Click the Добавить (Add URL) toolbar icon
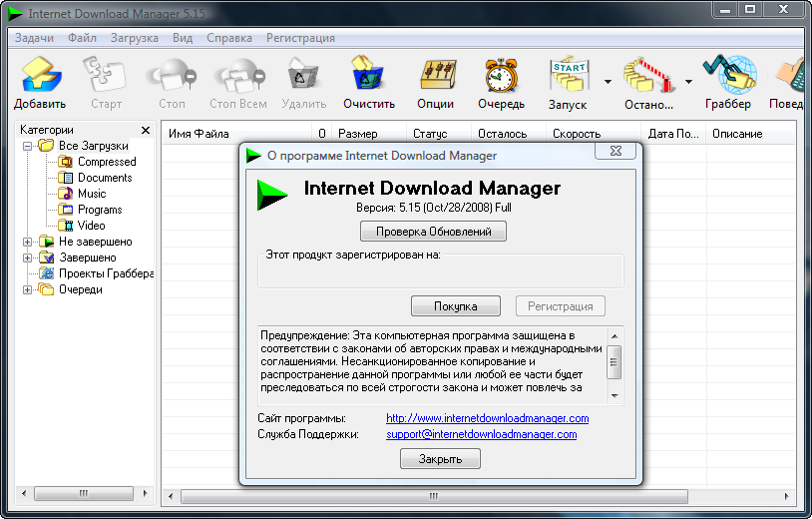The width and height of the screenshot is (812, 519). 41,75
